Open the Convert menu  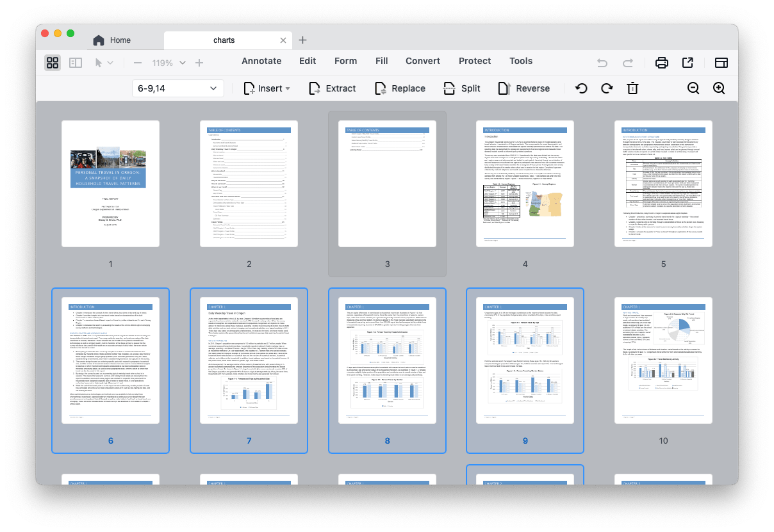pos(422,61)
